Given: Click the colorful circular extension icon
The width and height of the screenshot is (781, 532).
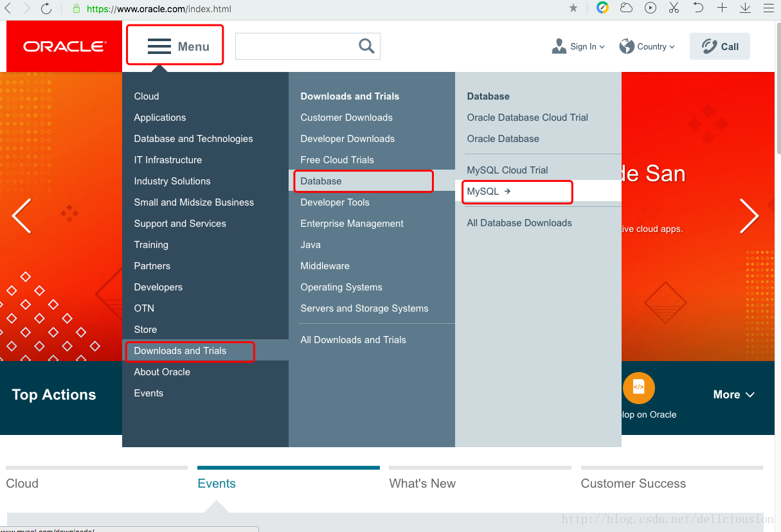Looking at the screenshot, I should point(602,8).
